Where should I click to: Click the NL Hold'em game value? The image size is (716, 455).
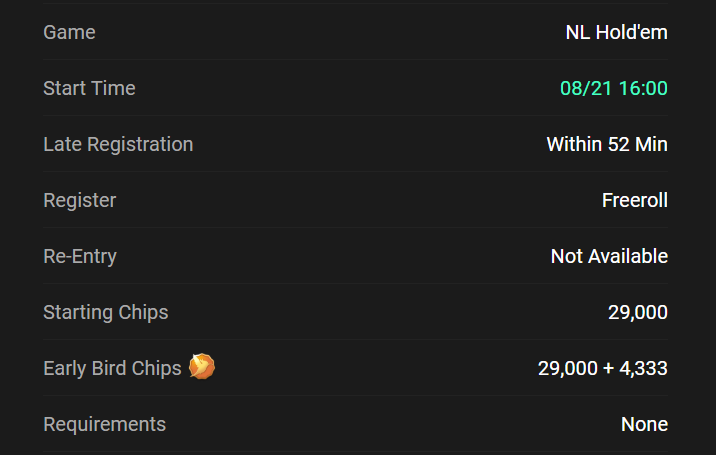[x=616, y=32]
